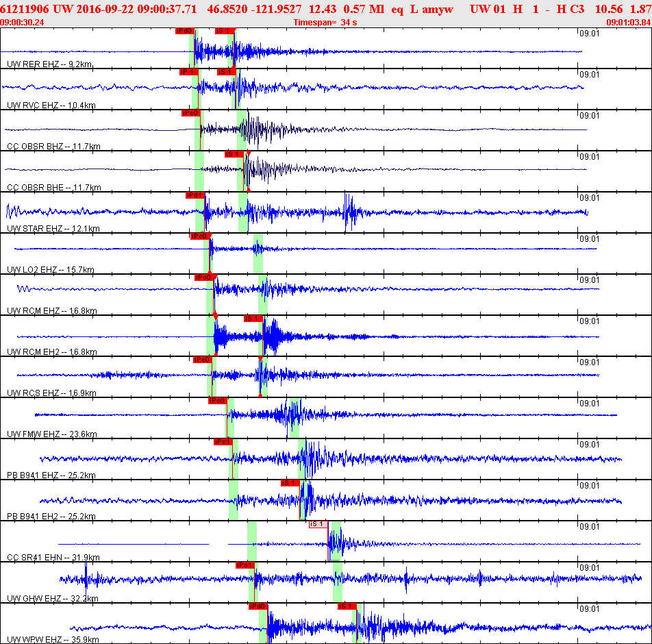Select the 'UW RCM EH2 -- 16.8km' label

coord(51,352)
